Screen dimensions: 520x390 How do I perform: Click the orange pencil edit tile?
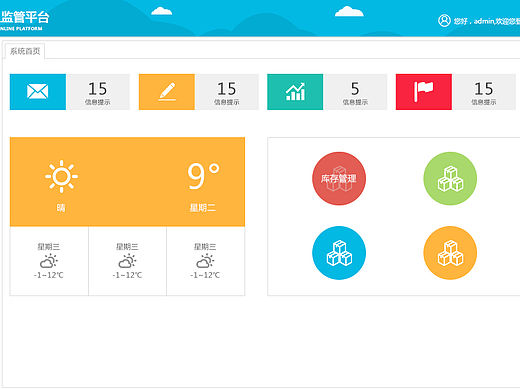click(x=167, y=92)
